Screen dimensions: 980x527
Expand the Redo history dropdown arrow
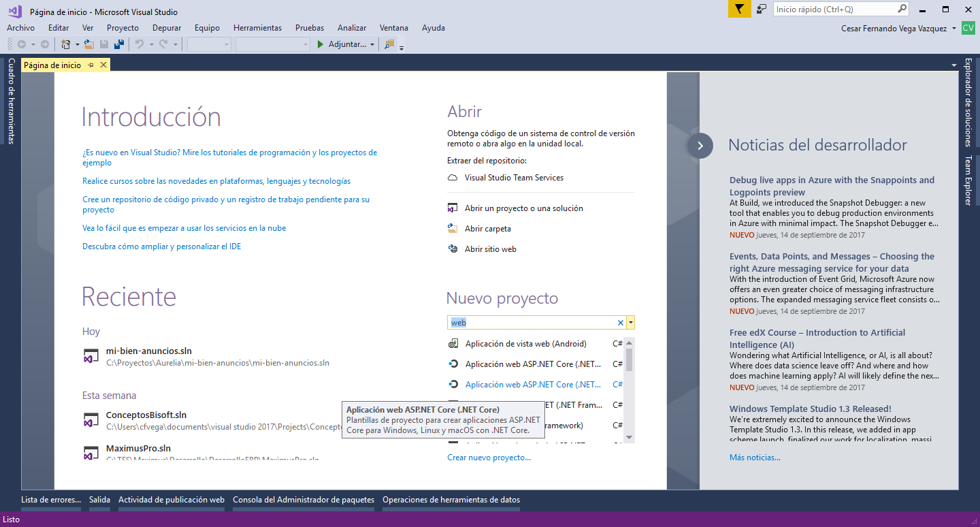174,44
